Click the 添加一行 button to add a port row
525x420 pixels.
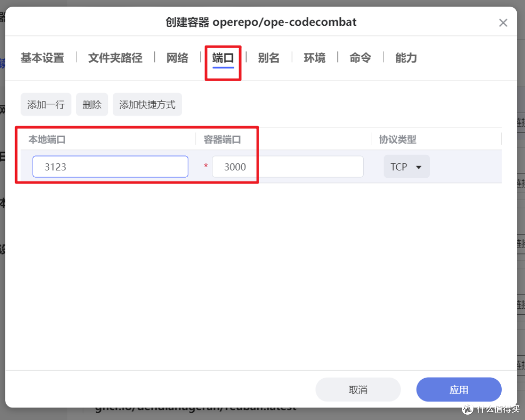[x=46, y=104]
